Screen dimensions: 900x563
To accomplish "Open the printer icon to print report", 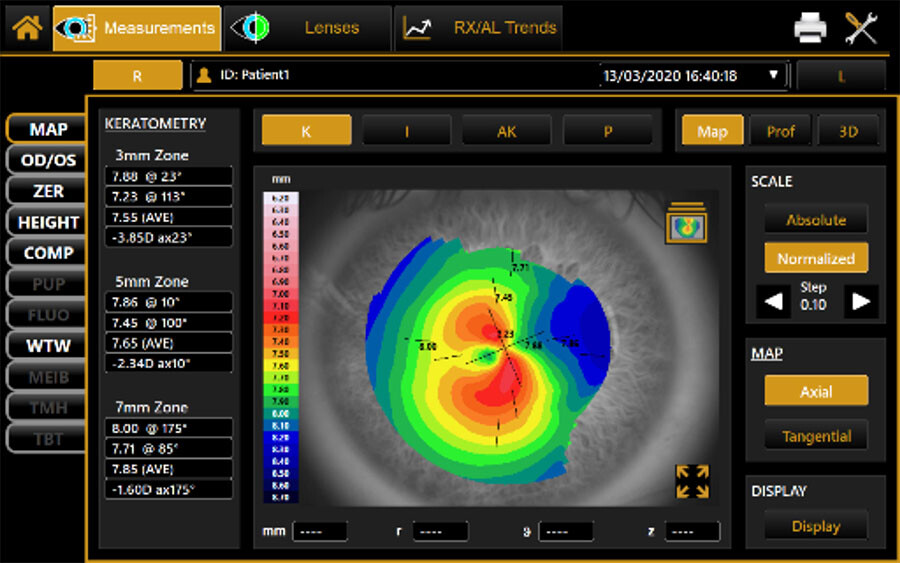I will click(810, 28).
